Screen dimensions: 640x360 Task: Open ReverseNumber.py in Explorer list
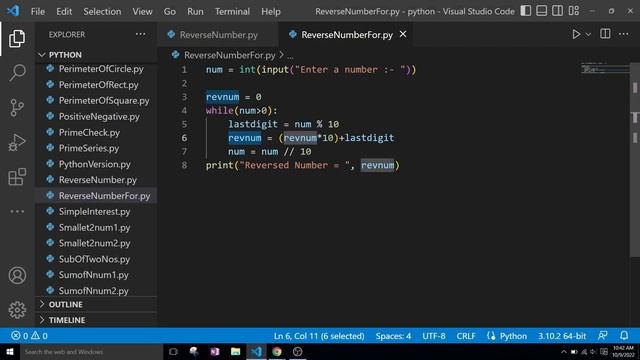96,180
